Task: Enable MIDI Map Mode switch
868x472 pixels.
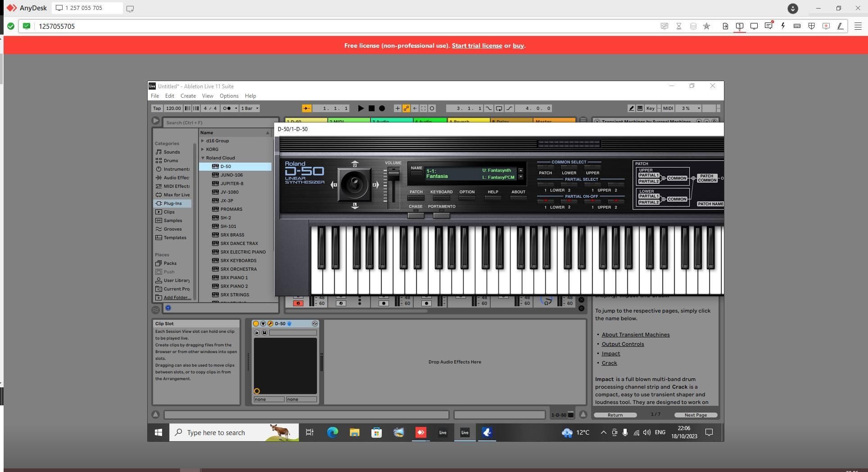Action: click(668, 108)
